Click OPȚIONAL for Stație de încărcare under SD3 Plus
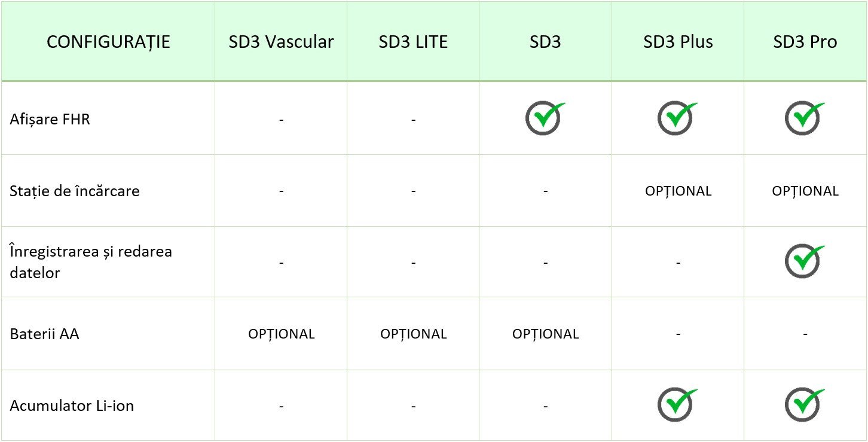This screenshot has height=442, width=868. [678, 191]
